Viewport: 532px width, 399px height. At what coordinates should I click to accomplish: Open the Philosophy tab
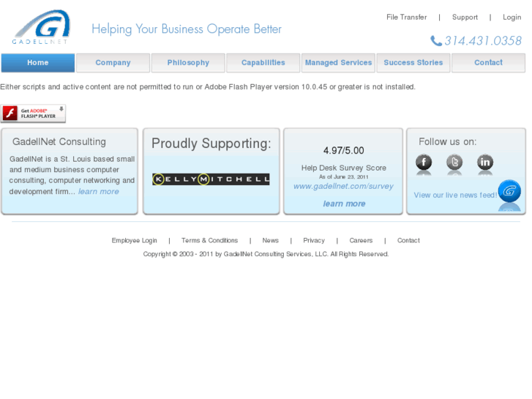pyautogui.click(x=188, y=63)
